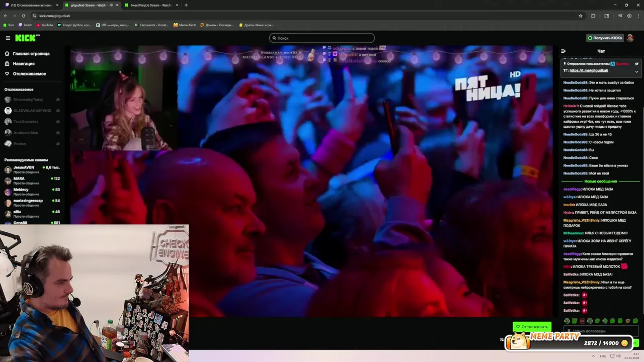
Task: Open the Last events Donat bookmark
Action: (x=151, y=25)
